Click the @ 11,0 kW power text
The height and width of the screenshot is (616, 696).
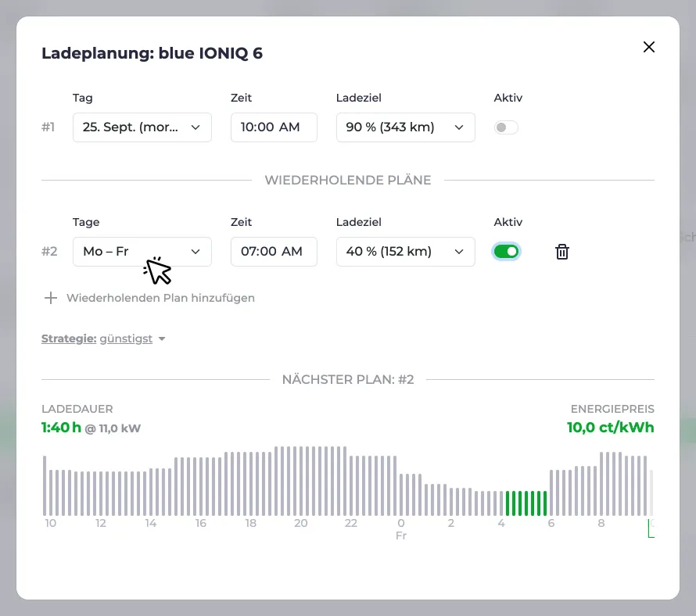pyautogui.click(x=113, y=428)
